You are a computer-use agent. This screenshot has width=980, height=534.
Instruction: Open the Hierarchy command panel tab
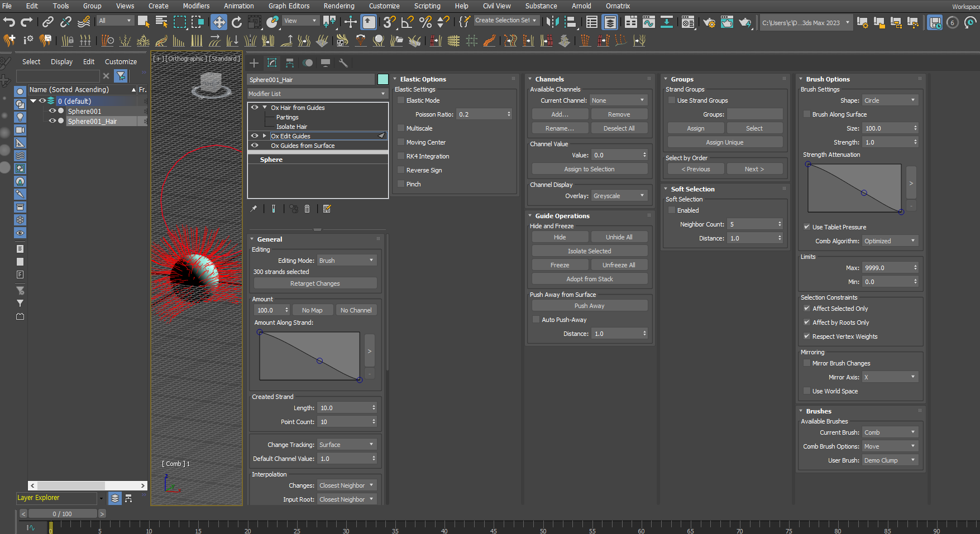click(x=290, y=63)
